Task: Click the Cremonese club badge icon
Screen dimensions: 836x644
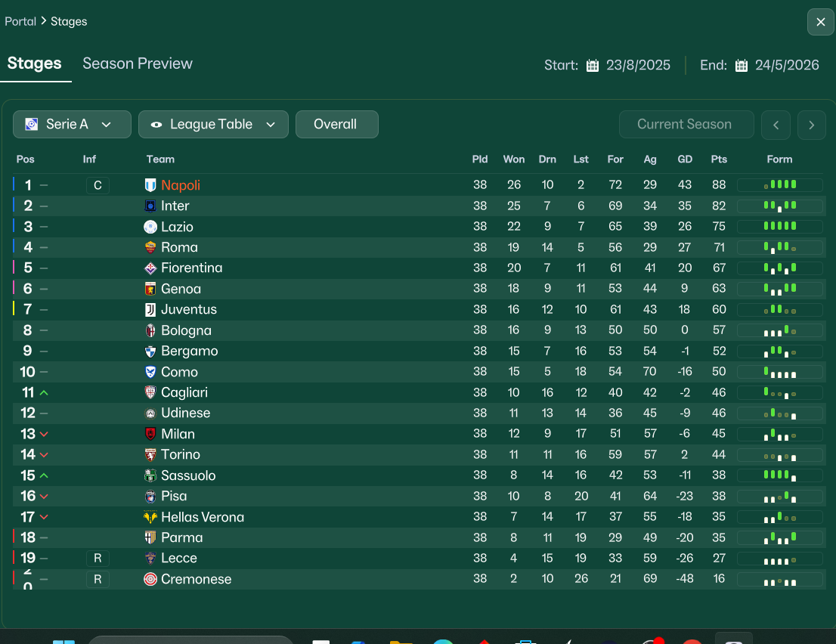Action: coord(150,579)
